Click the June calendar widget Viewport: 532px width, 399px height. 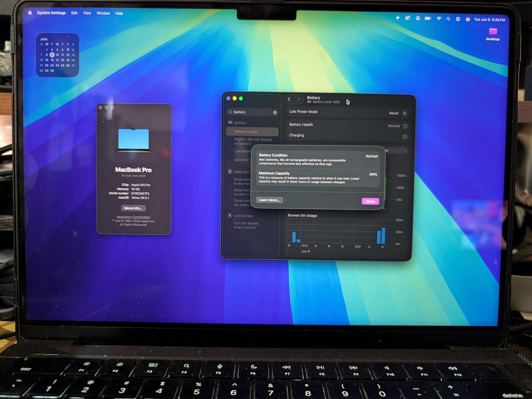tap(57, 55)
